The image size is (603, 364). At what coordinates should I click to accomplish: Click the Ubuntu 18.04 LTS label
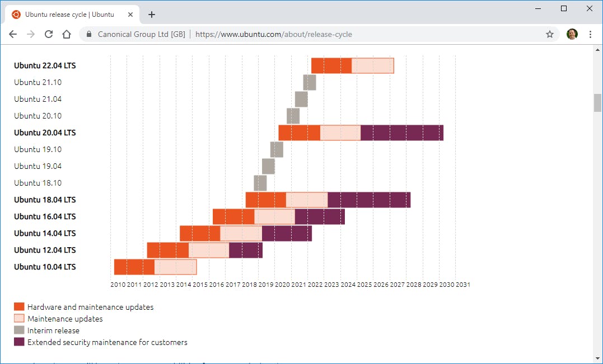[x=45, y=200]
